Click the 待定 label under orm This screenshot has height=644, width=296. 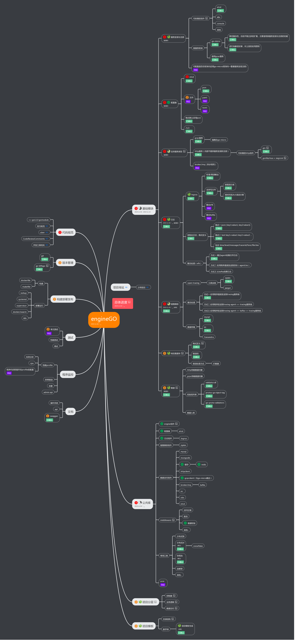click(163, 585)
